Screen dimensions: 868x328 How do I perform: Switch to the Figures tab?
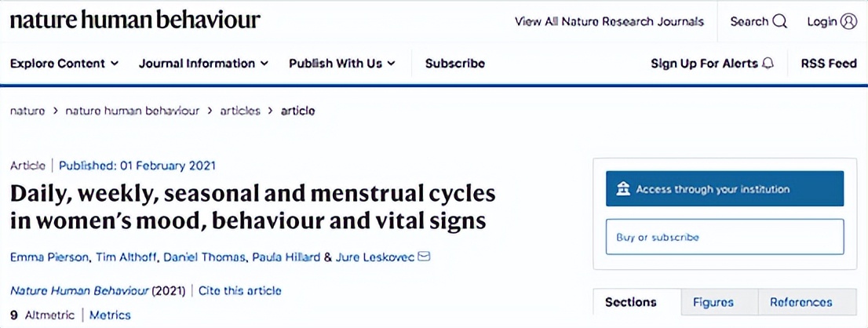click(713, 302)
